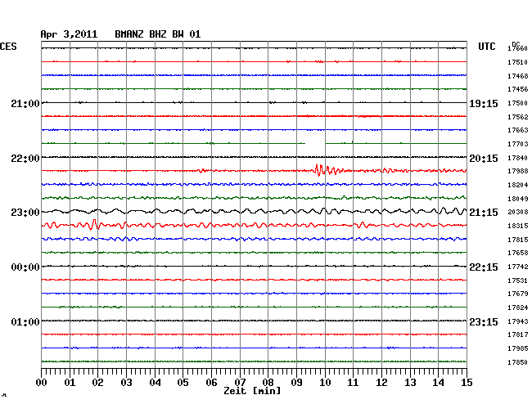Click the red wave spike near minute 02
Screen dimensions: 532x404
click(x=95, y=224)
